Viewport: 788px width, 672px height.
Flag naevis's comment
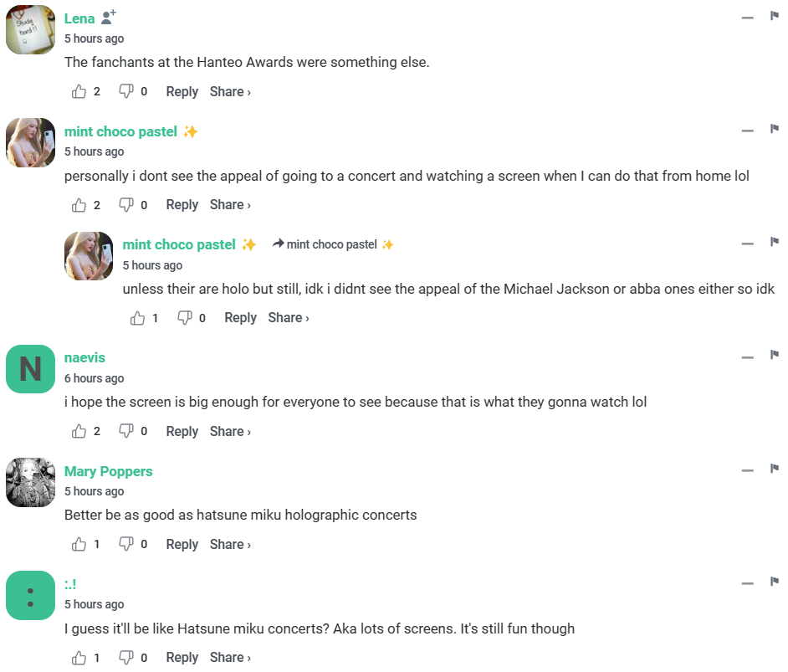[774, 353]
